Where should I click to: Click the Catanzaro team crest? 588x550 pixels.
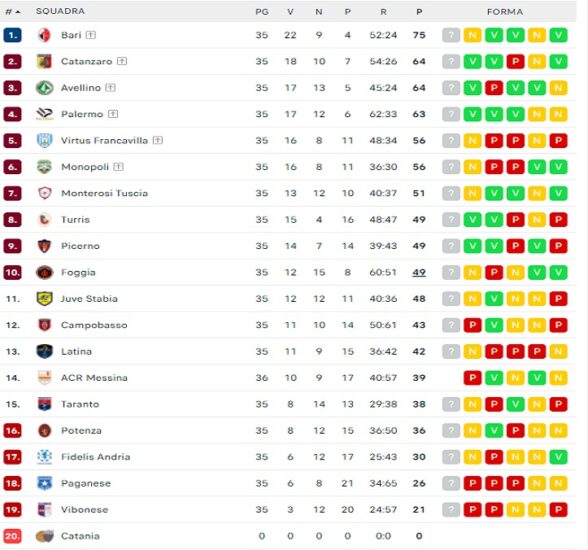coord(44,61)
